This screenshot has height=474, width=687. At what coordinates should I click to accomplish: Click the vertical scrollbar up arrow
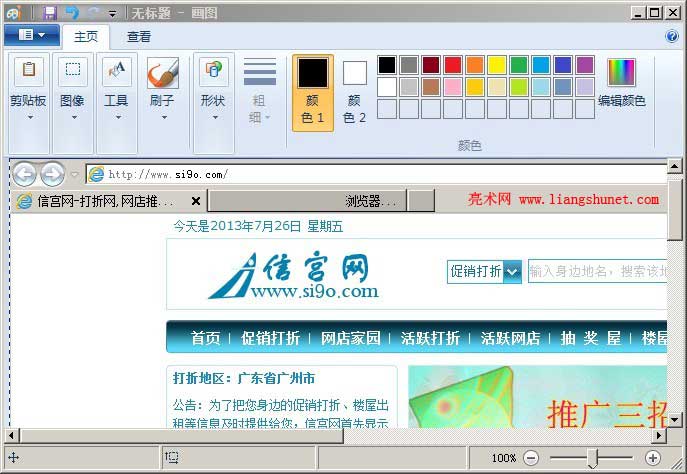[674, 166]
